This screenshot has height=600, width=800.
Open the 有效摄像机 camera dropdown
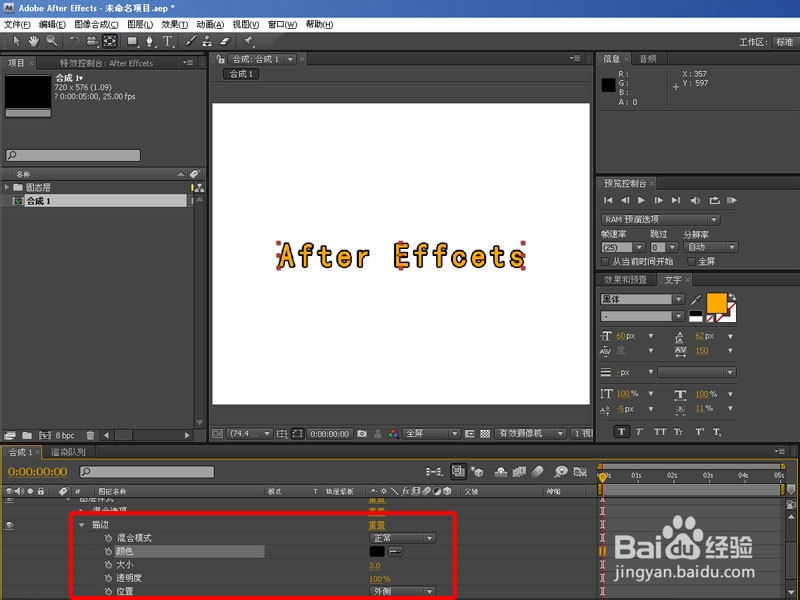530,434
